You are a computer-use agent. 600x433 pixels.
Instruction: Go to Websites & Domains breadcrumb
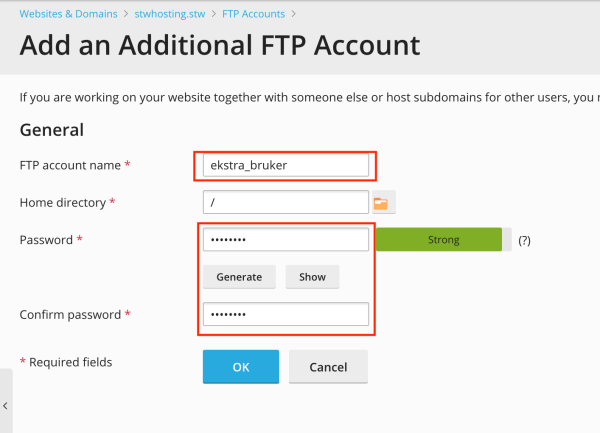[x=68, y=14]
